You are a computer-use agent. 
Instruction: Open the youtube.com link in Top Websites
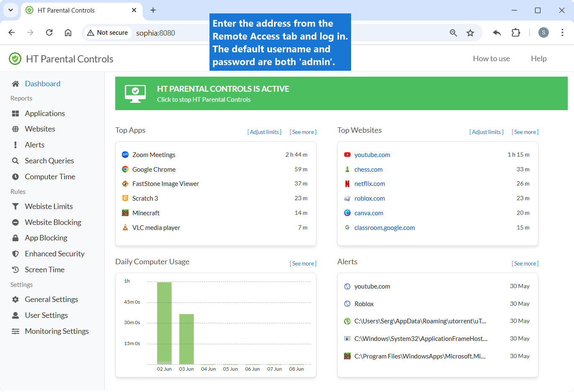click(372, 155)
